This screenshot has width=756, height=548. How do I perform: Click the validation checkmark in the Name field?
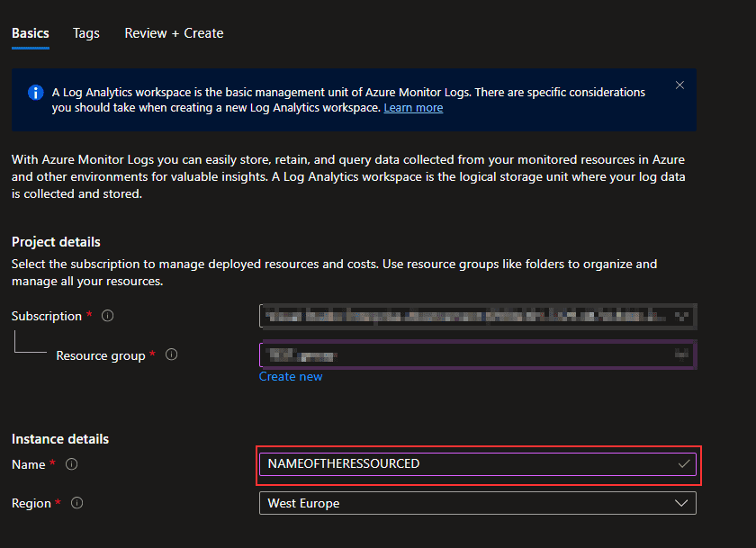click(x=683, y=464)
